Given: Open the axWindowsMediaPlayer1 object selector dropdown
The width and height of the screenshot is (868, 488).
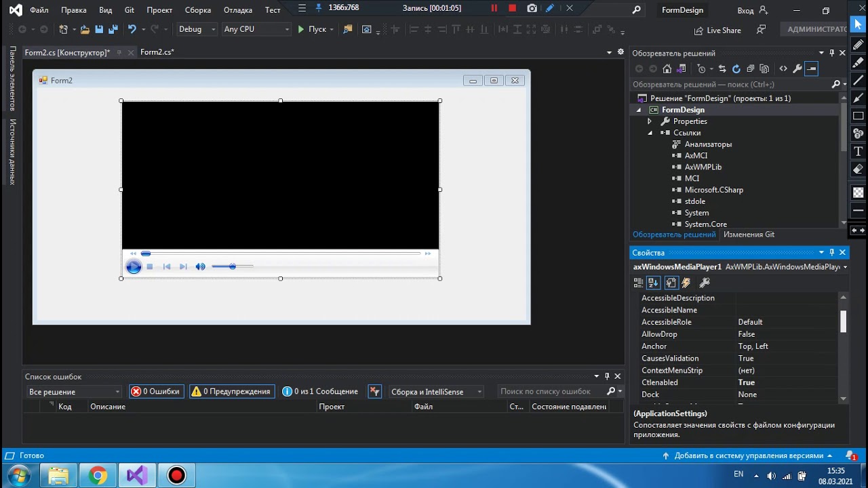Looking at the screenshot, I should (x=845, y=267).
